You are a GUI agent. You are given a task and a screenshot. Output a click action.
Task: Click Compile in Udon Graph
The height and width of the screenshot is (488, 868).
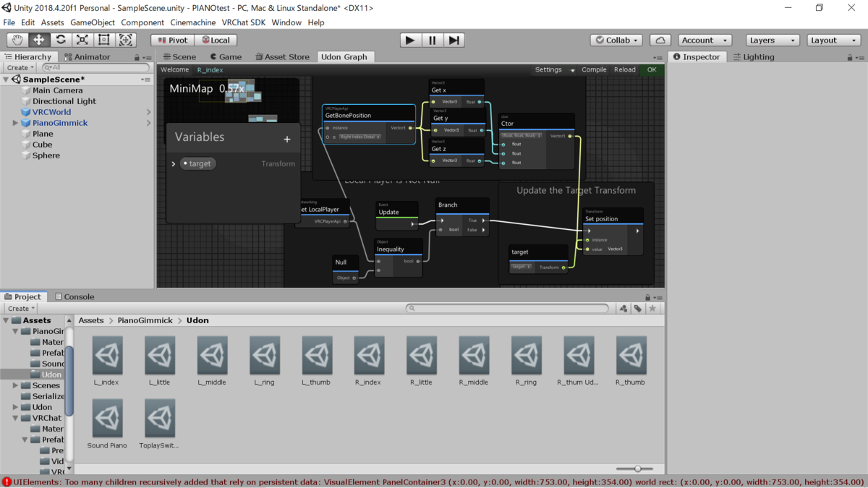coord(594,69)
